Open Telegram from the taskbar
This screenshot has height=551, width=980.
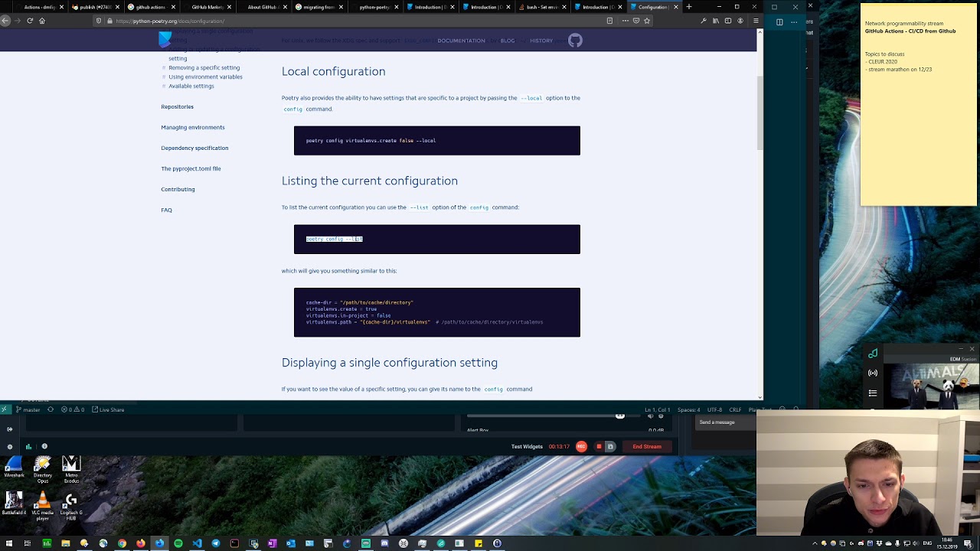point(216,543)
